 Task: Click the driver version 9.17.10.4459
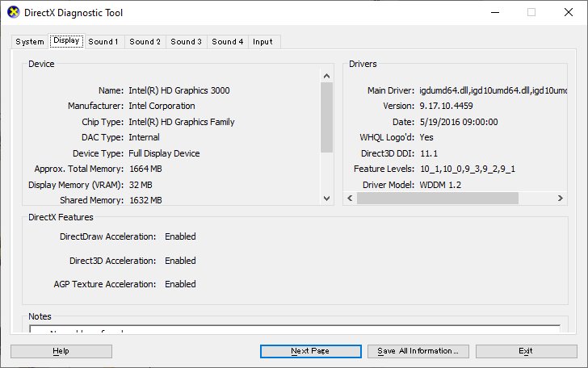point(446,106)
